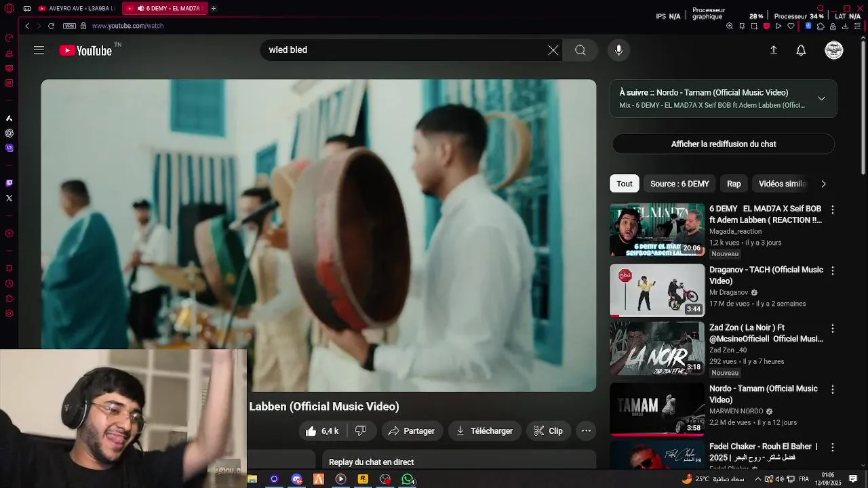Click the Clip scissors button
868x488 pixels.
click(548, 431)
